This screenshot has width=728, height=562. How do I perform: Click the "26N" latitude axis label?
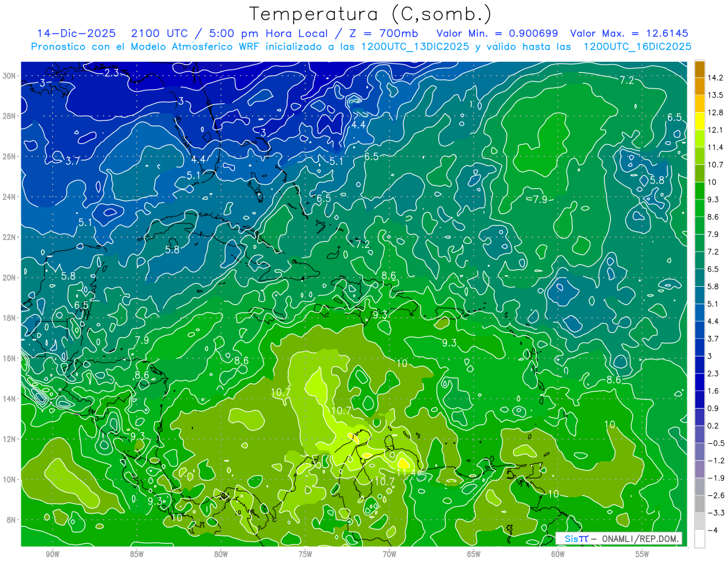[10, 156]
